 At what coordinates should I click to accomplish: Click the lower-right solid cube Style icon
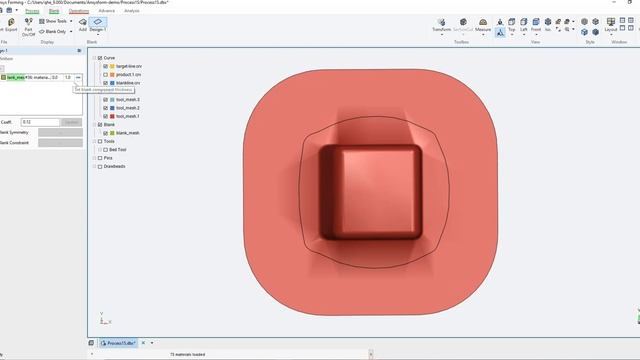click(x=596, y=32)
